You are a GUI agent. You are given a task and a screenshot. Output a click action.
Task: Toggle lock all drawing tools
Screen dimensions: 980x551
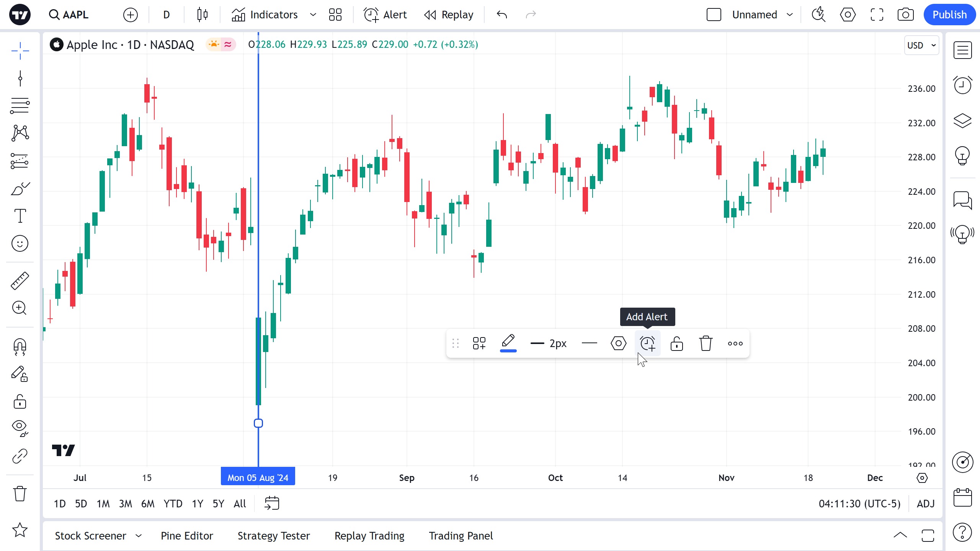click(x=20, y=402)
